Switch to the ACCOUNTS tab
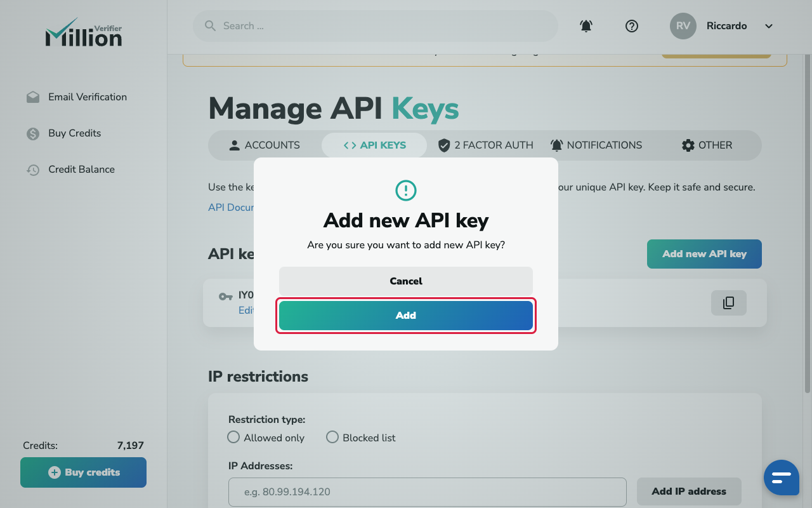Image resolution: width=812 pixels, height=508 pixels. click(x=264, y=145)
